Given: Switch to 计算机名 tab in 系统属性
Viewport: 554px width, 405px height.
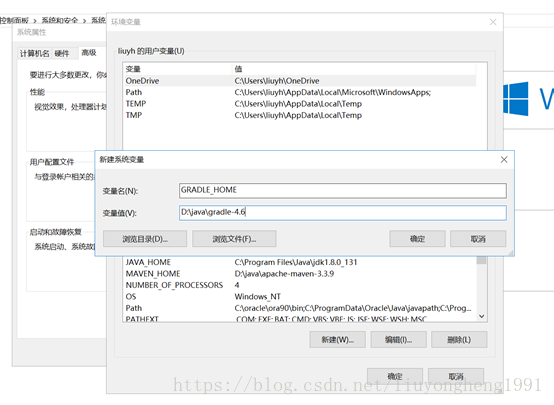Looking at the screenshot, I should pos(35,54).
